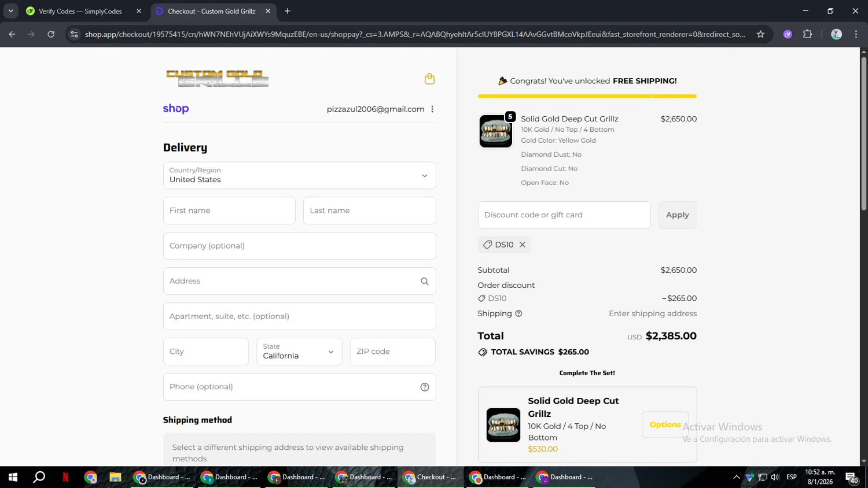The width and height of the screenshot is (868, 488).
Task: Click the cart item grillz thumbnail
Action: (496, 131)
